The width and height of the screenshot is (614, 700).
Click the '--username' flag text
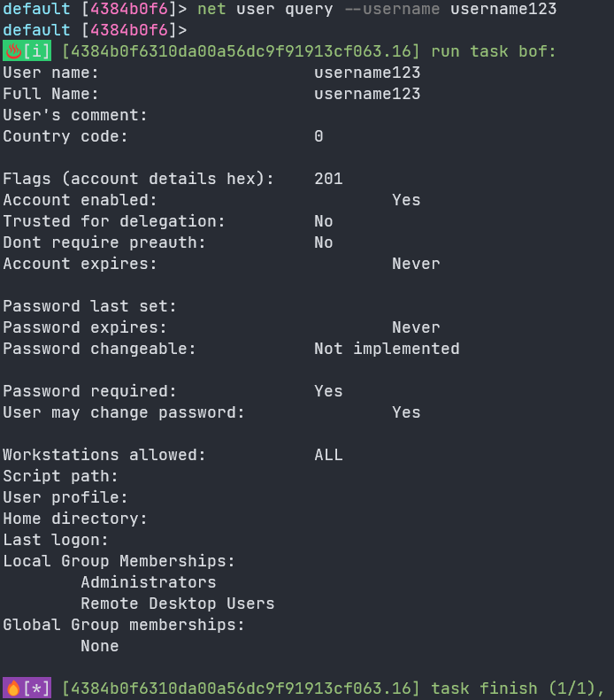[392, 9]
